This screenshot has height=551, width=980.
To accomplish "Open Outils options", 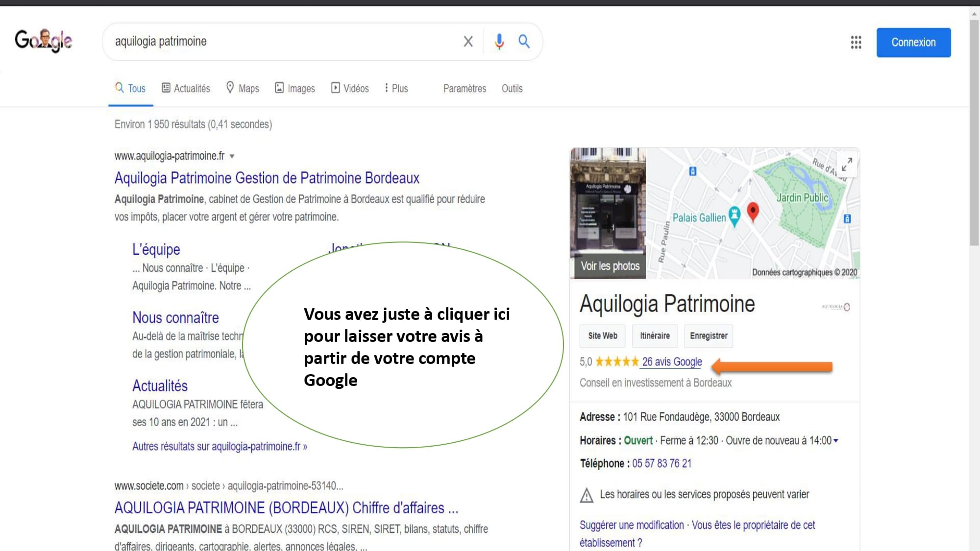I will [x=512, y=89].
